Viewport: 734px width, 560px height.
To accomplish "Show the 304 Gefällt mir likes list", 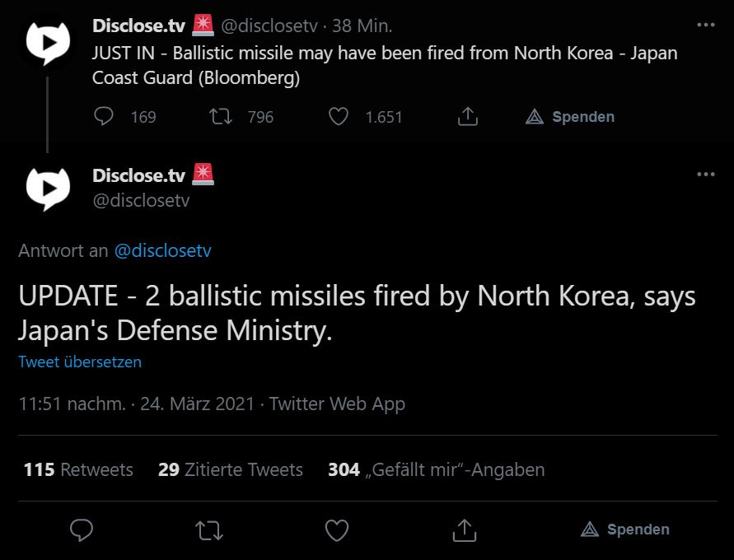I will 436,469.
